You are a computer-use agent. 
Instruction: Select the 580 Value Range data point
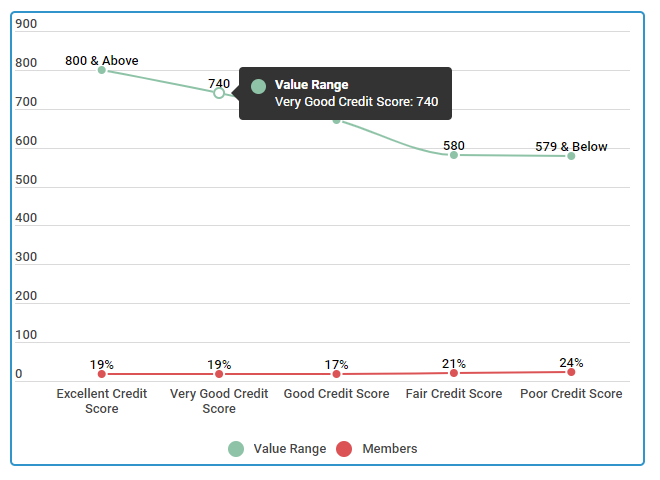[x=454, y=155]
